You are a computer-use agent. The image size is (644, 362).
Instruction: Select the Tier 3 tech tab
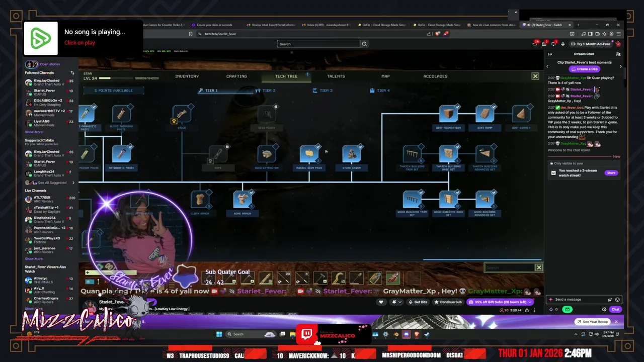coord(323,90)
